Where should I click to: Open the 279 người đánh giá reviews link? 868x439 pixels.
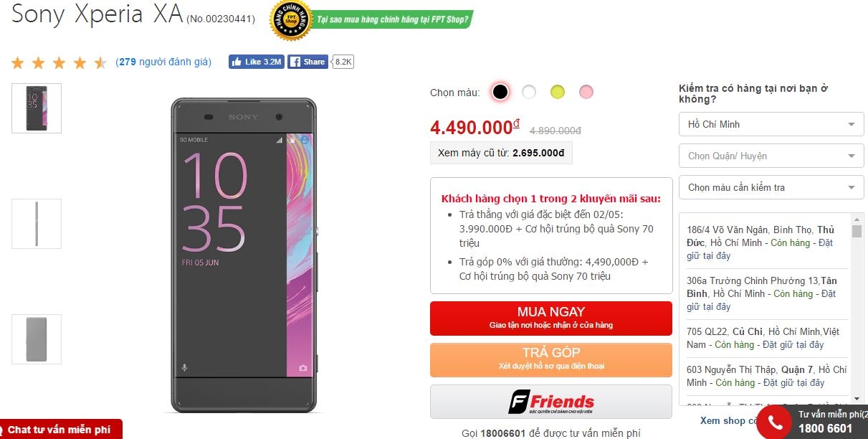pyautogui.click(x=165, y=62)
